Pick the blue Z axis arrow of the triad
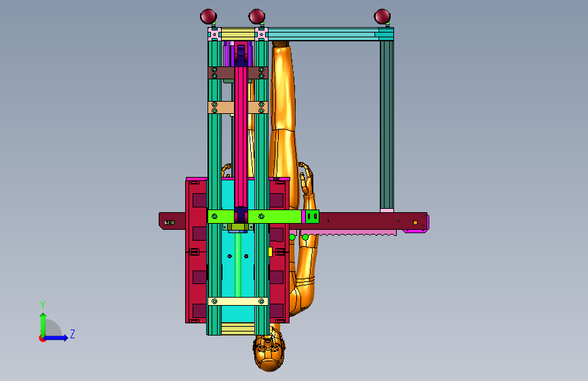The width and height of the screenshot is (588, 381). pos(56,338)
